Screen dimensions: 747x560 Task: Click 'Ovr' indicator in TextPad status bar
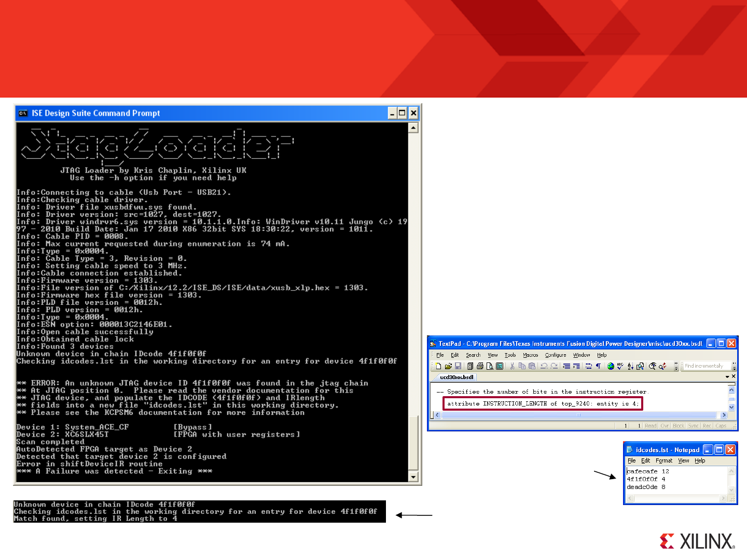(665, 426)
